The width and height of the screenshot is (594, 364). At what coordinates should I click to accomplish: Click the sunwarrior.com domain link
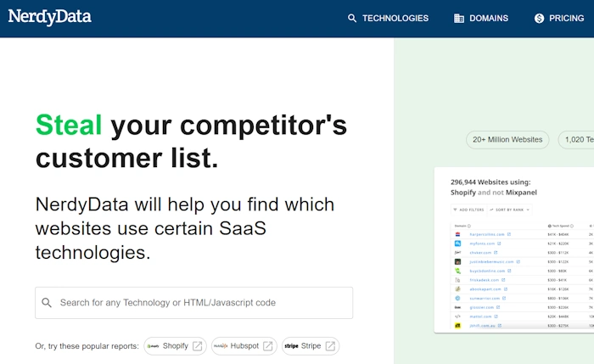tap(485, 298)
